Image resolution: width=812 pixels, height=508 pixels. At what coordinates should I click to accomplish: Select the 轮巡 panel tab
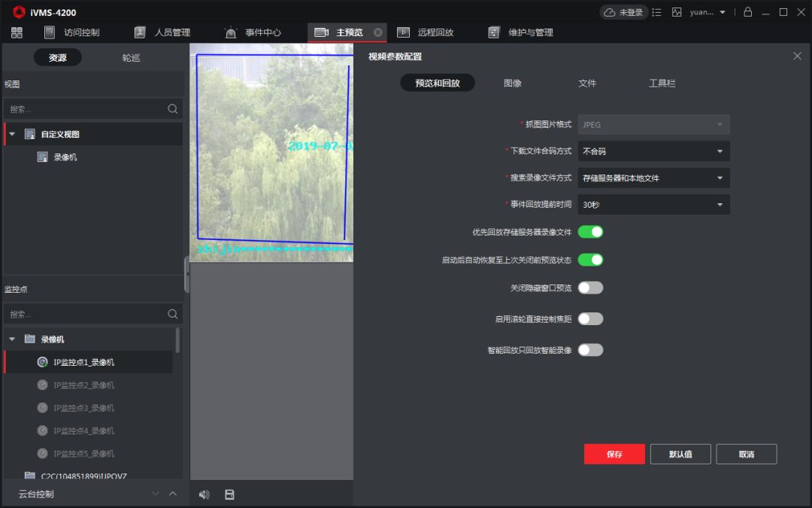point(131,57)
